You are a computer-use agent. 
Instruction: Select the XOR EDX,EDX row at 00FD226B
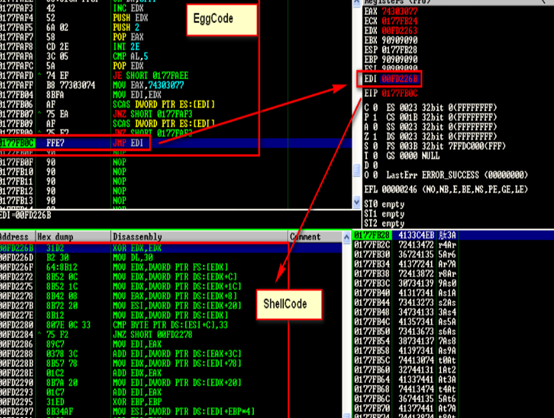[x=171, y=248]
